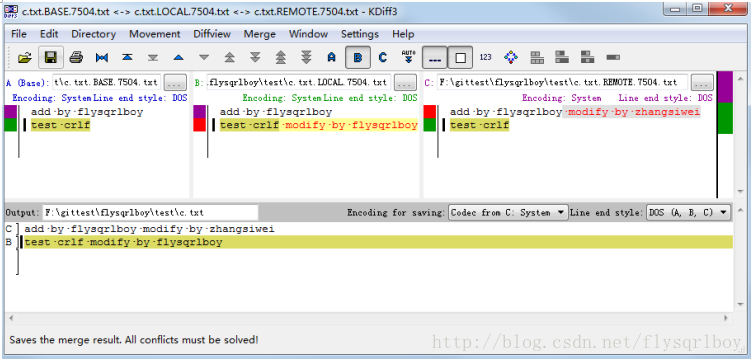Image resolution: width=753 pixels, height=362 pixels.
Task: Save the merge result with the floppy icon
Action: tap(50, 58)
